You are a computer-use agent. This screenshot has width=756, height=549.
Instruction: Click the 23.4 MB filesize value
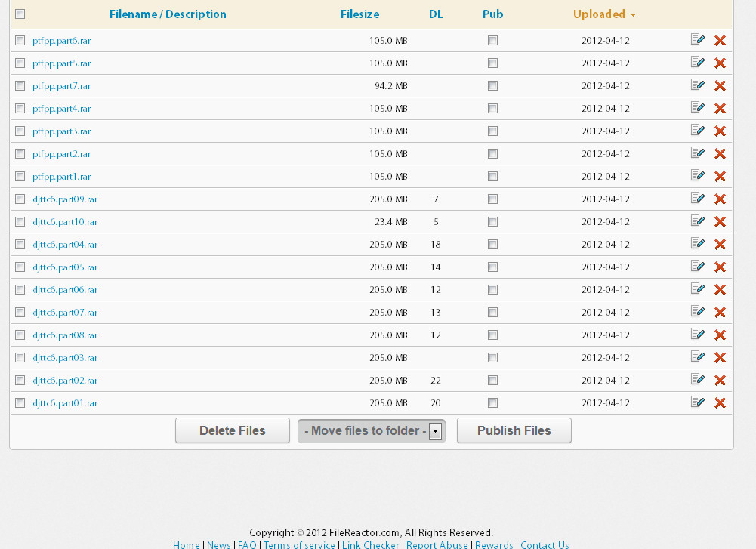[391, 222]
